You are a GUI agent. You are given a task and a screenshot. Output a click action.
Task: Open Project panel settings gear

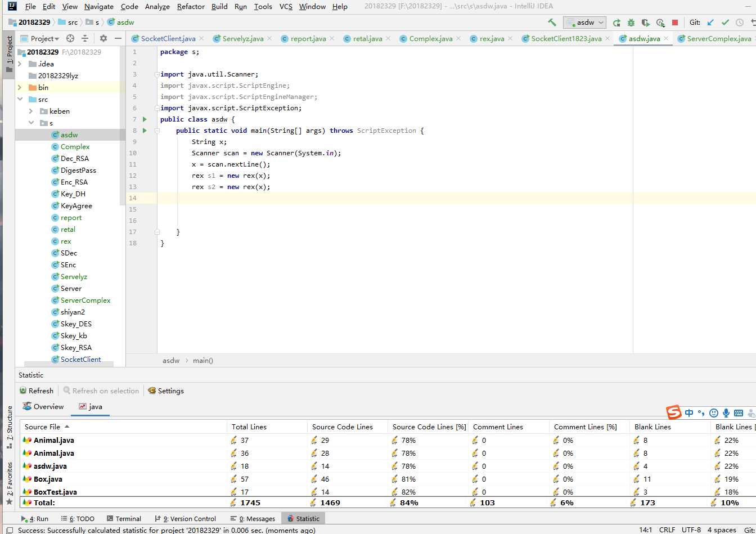pos(103,38)
